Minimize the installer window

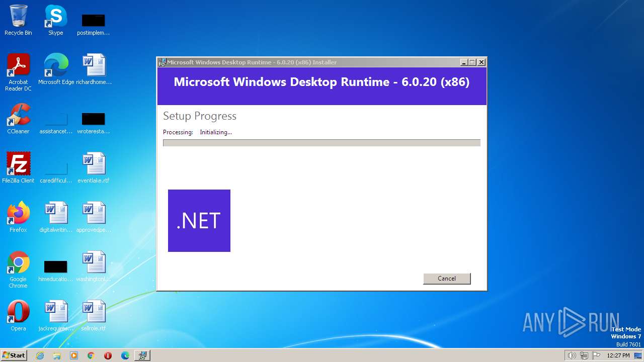[x=463, y=62]
